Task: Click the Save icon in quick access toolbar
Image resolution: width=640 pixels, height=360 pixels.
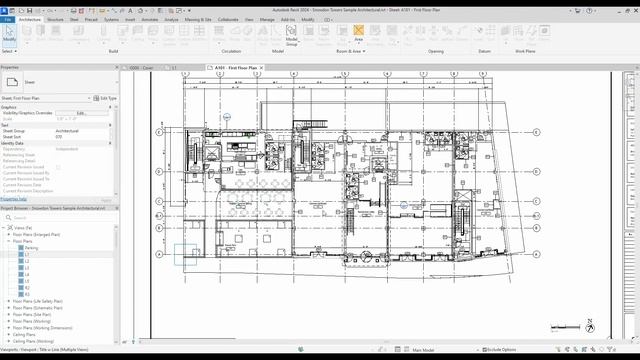Action: tap(29, 11)
